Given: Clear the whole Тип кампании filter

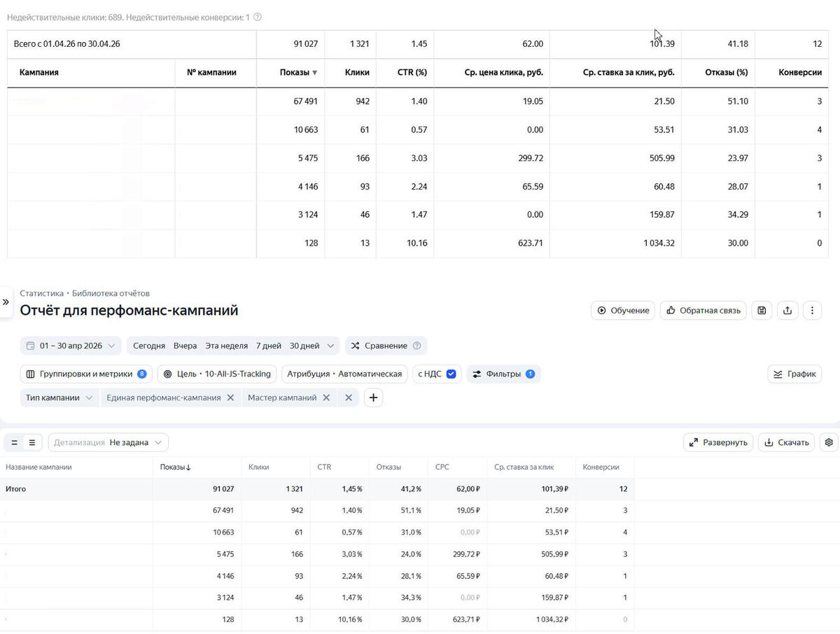Looking at the screenshot, I should pos(349,397).
